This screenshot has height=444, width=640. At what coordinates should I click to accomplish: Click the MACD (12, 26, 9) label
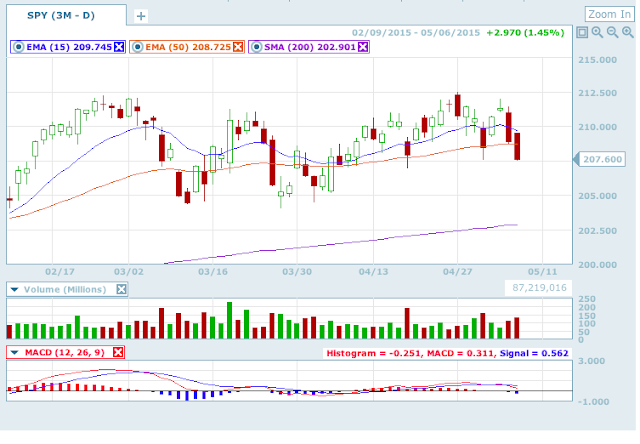(65, 352)
